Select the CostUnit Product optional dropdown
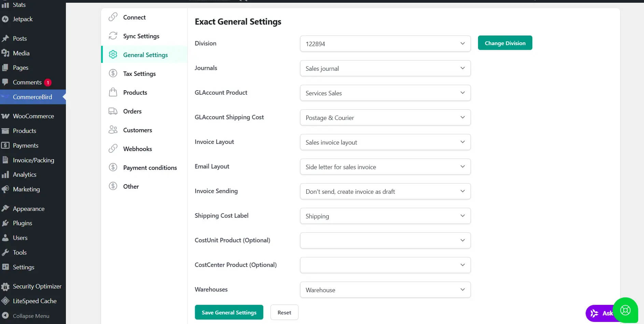The width and height of the screenshot is (644, 324). [385, 241]
